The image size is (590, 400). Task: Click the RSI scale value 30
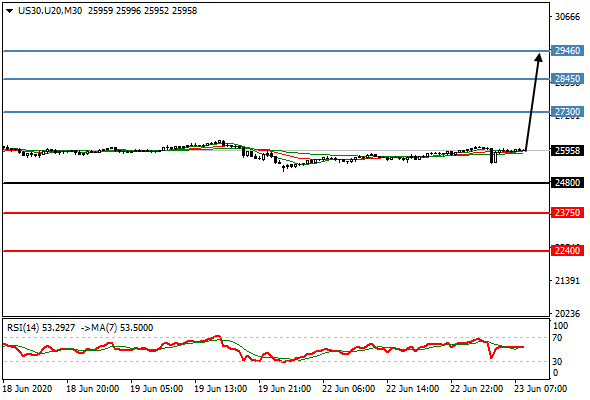point(557,362)
